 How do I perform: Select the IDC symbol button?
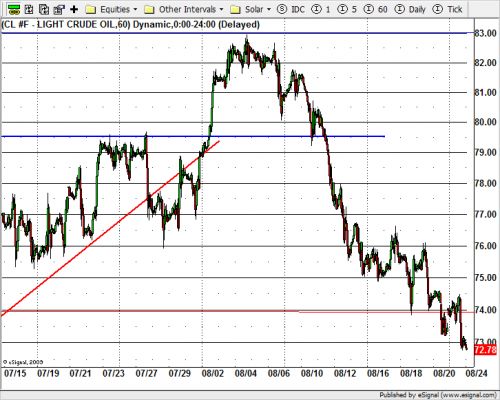(291, 9)
